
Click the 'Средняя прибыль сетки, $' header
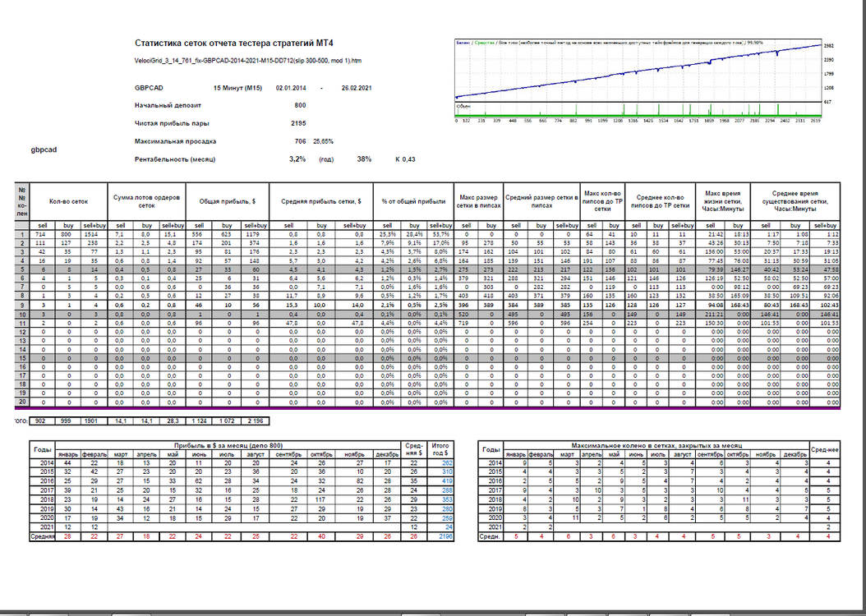point(321,202)
